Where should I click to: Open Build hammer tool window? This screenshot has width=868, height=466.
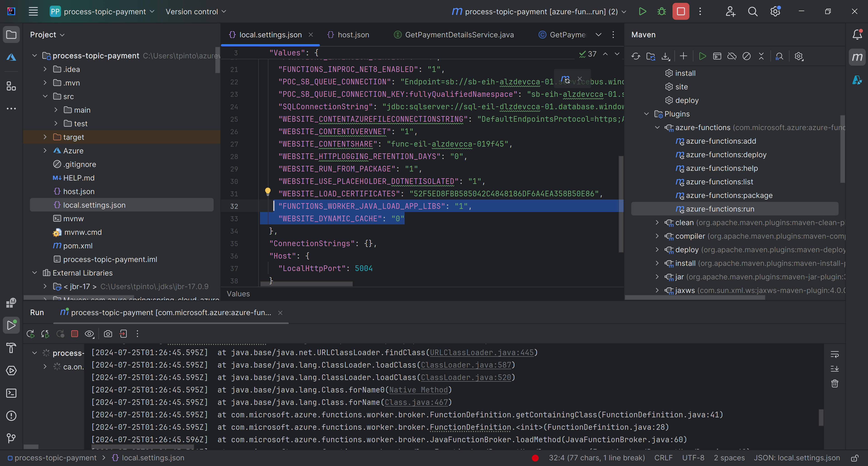11,348
